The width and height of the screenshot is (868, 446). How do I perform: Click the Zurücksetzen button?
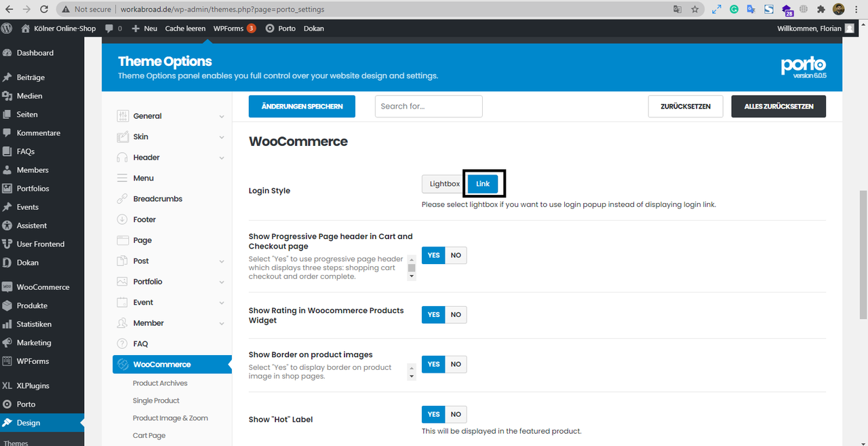tap(686, 106)
